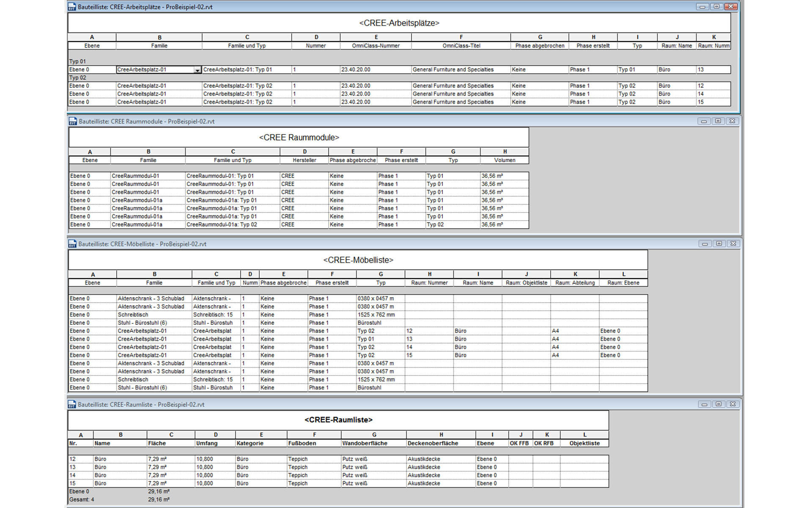Viewport: 812px width, 508px height.
Task: Click the Revit icon of the CREE-Möbelliste window
Action: pos(72,244)
